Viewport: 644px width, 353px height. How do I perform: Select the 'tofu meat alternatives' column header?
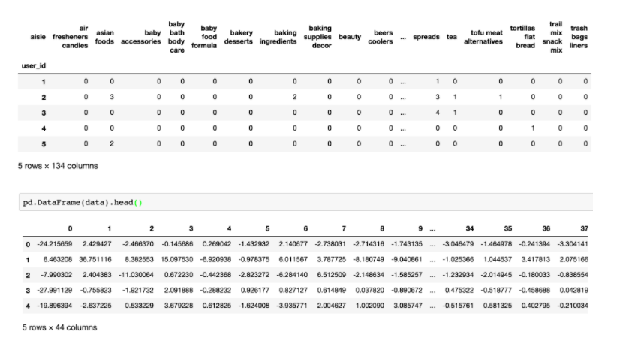(483, 37)
